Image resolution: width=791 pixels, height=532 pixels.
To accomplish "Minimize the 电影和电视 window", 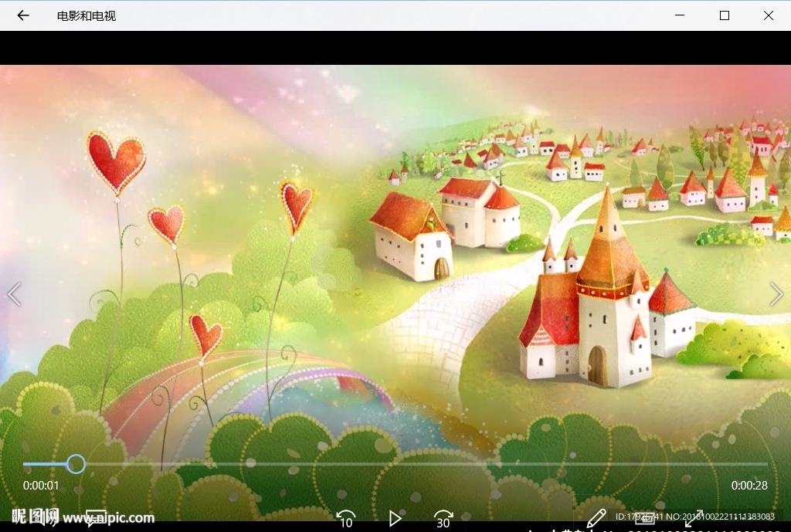I will (680, 15).
